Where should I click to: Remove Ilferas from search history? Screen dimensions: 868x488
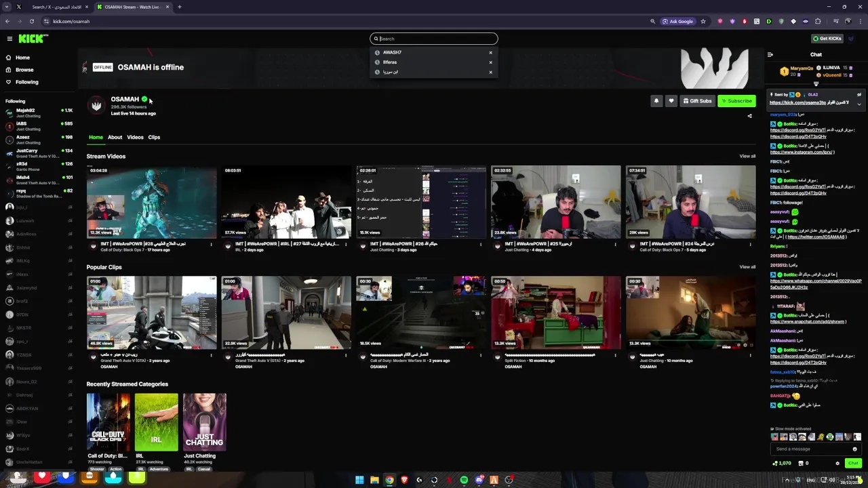490,62
